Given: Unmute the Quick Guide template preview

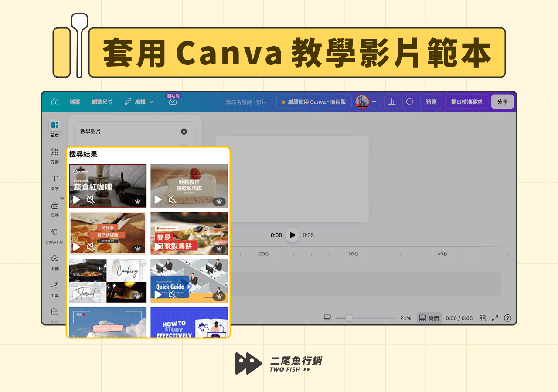Looking at the screenshot, I should 172,294.
